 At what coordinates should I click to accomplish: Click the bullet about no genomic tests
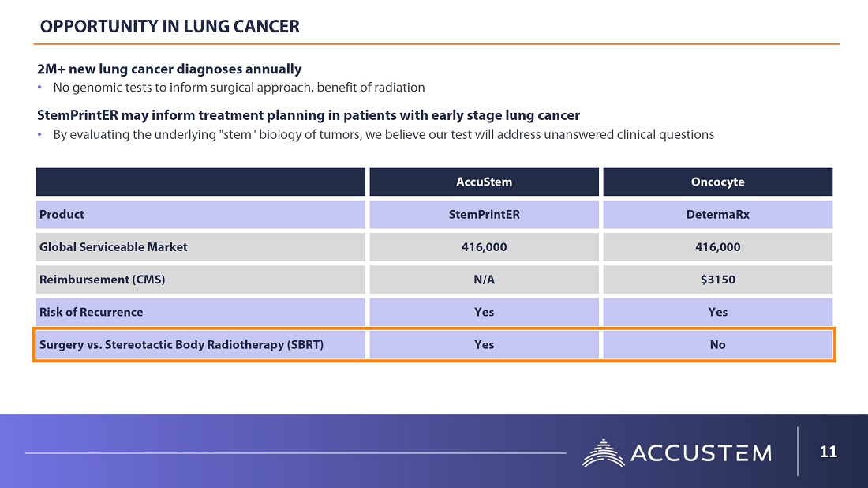(239, 88)
